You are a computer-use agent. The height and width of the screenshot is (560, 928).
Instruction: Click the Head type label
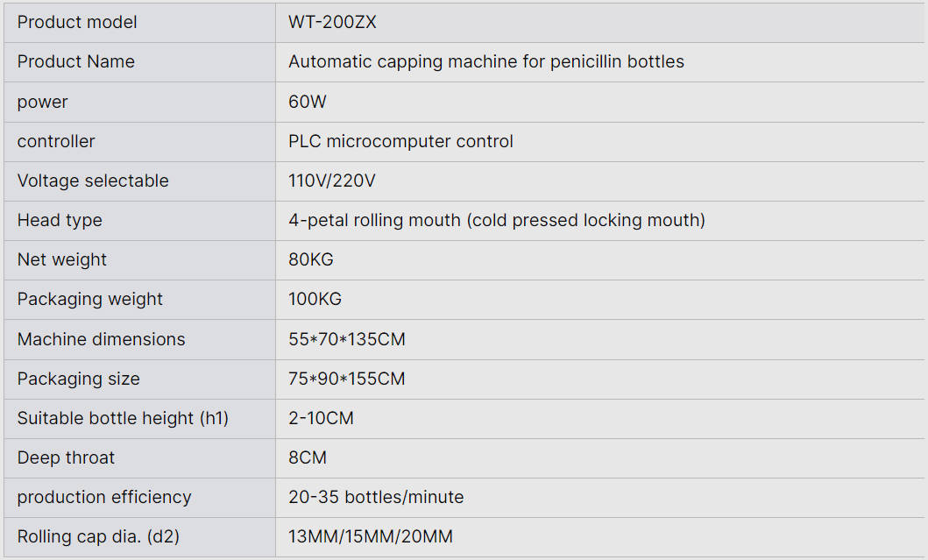tap(60, 220)
